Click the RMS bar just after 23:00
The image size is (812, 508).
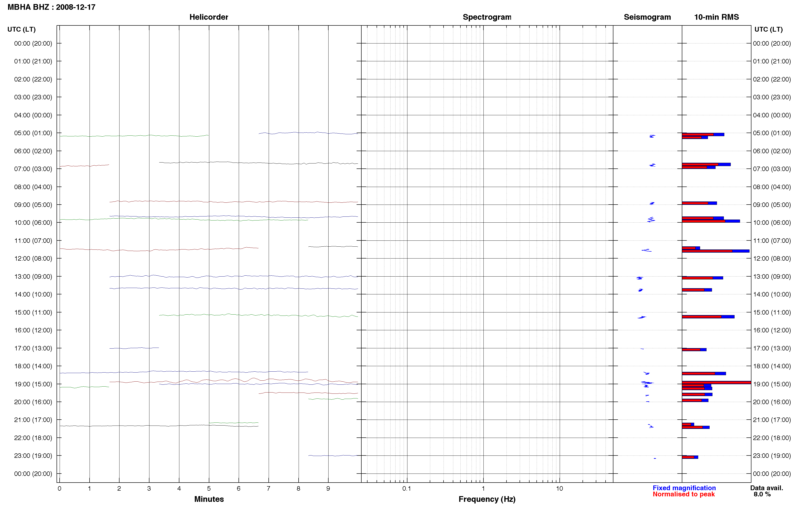690,457
